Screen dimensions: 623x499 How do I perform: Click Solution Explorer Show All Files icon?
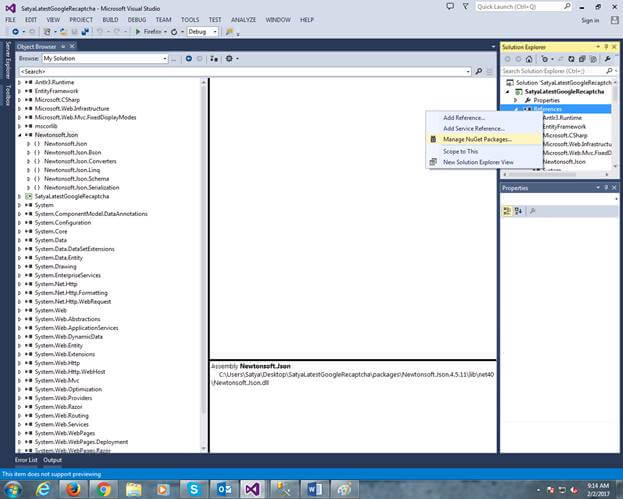[593, 59]
